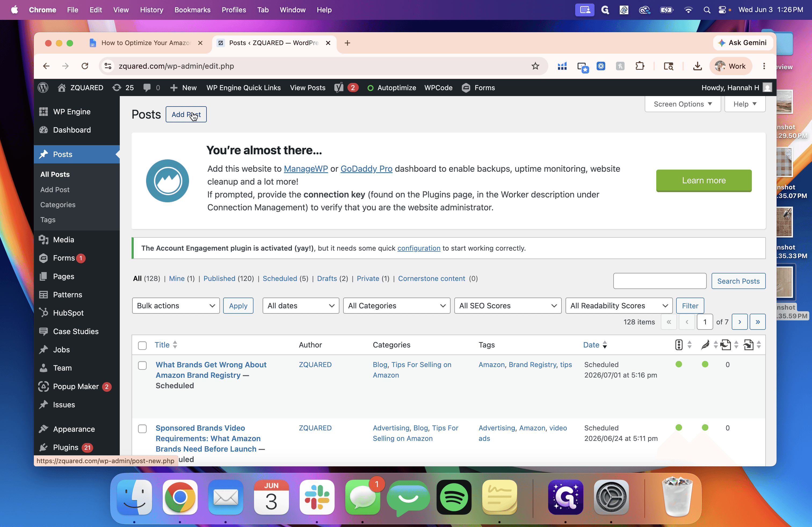Switch to the 'How to Optimize Your Amazon' tab

(146, 43)
